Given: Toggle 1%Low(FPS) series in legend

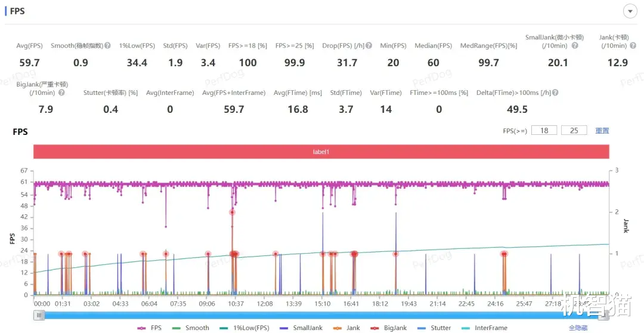Looking at the screenshot, I should [246, 328].
